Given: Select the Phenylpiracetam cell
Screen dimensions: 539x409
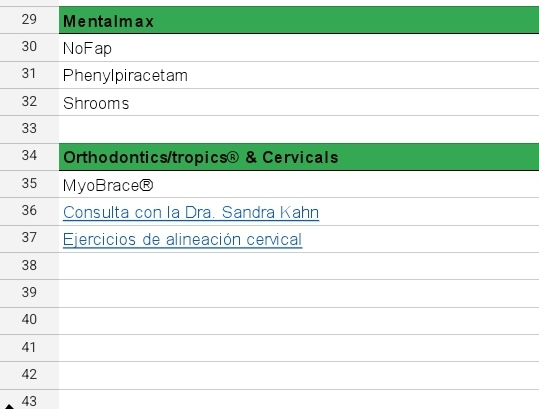Looking at the screenshot, I should click(x=299, y=75).
